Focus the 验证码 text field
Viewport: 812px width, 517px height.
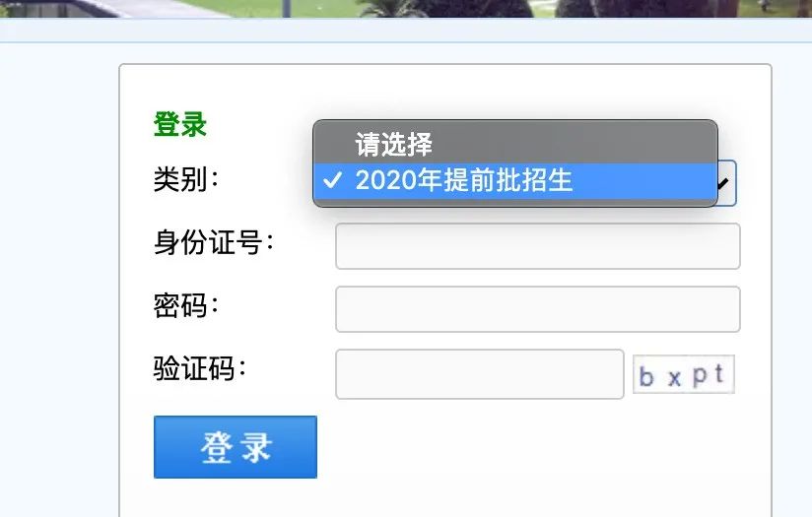(480, 374)
